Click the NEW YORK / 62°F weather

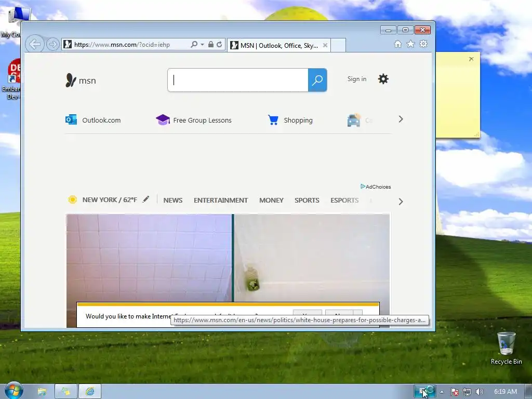(102, 200)
